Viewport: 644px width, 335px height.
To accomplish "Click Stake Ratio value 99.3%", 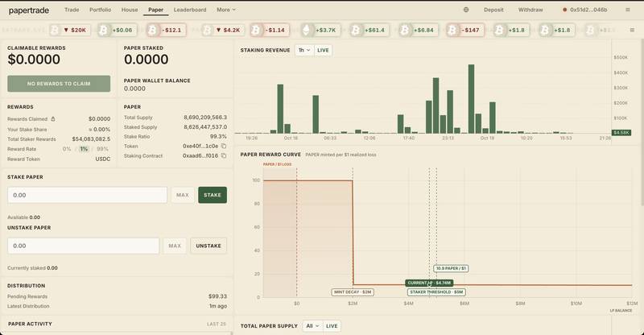I will [218, 136].
